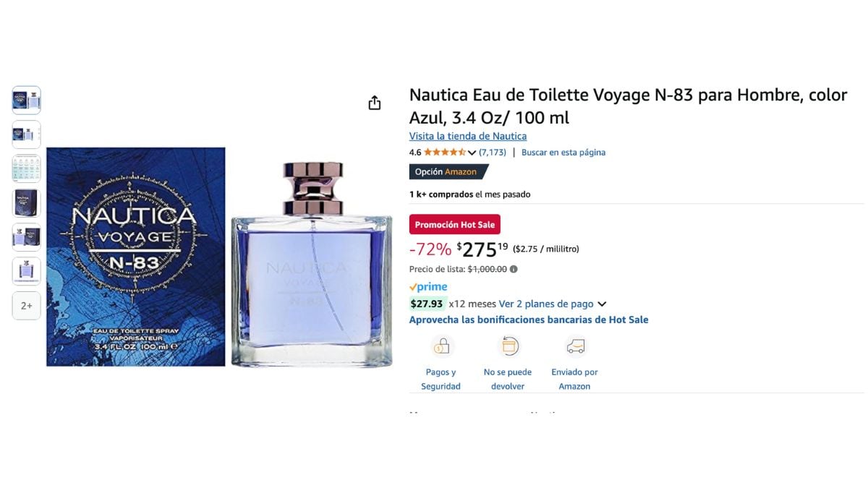Open the 2+ more images thumbnail
Image resolution: width=868 pixels, height=488 pixels.
(26, 306)
